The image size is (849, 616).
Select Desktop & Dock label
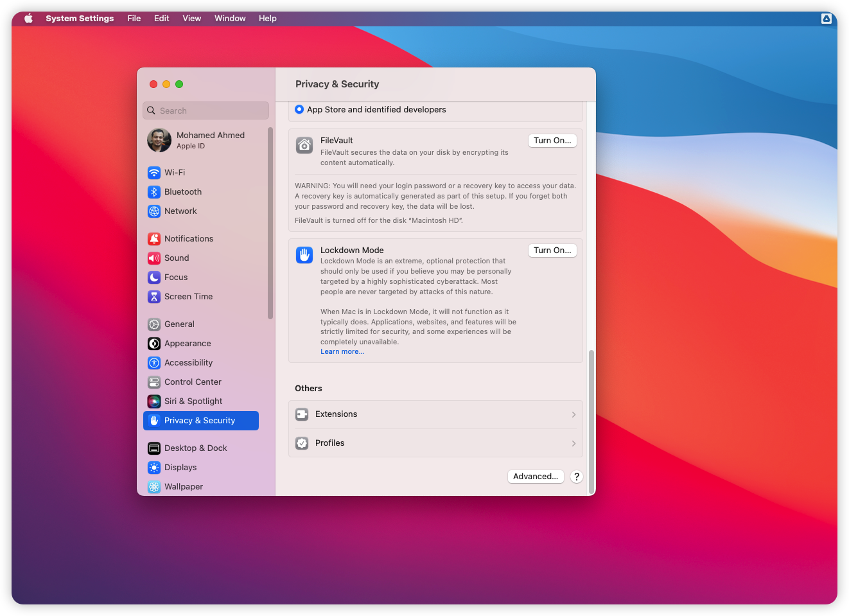(x=196, y=448)
